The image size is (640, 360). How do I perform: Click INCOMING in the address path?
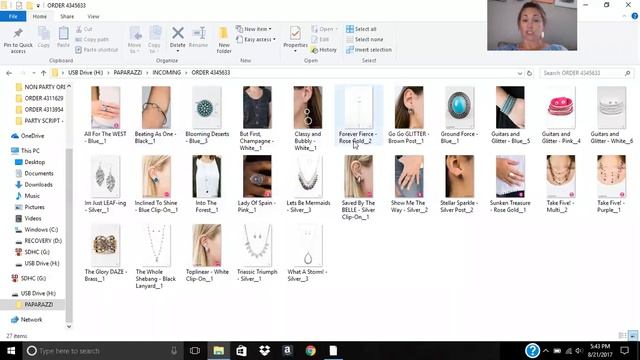(167, 73)
